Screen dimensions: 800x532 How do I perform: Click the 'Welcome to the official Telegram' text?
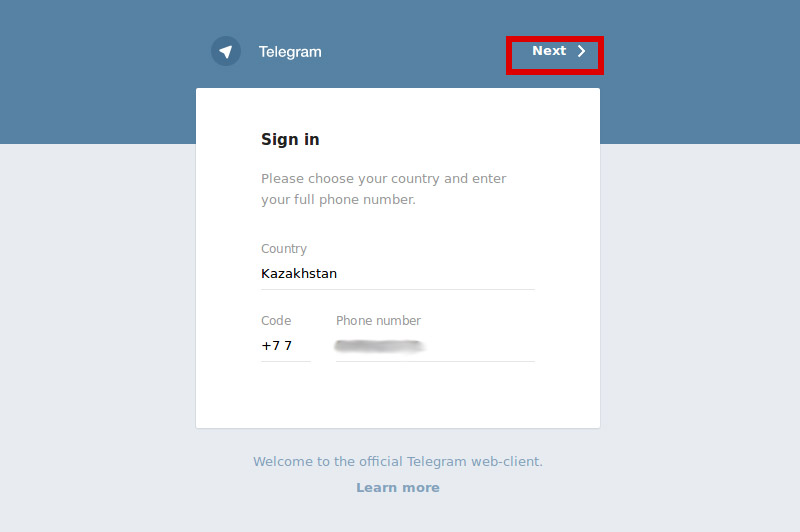coord(397,461)
